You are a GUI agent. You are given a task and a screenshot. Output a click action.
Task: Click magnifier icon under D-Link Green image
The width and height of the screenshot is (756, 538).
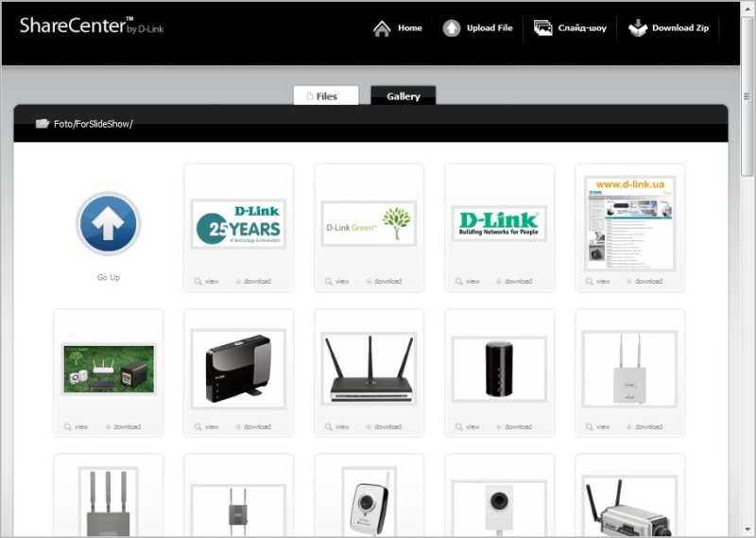(x=328, y=282)
